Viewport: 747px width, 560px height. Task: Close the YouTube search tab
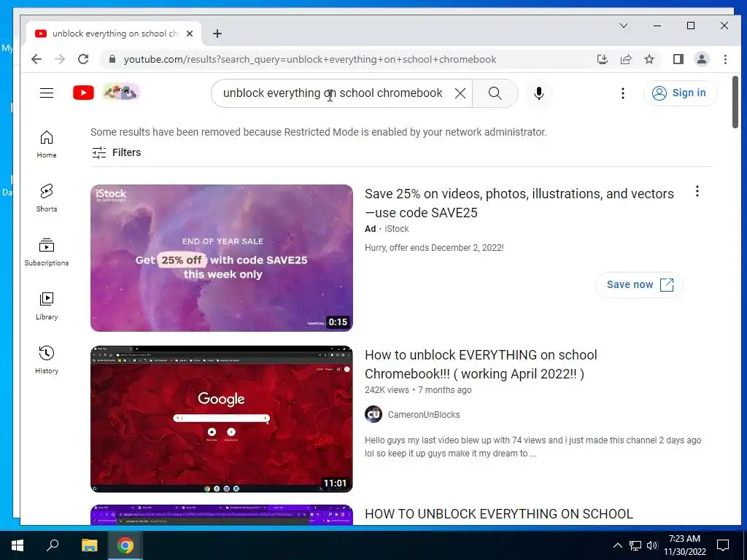coord(190,34)
